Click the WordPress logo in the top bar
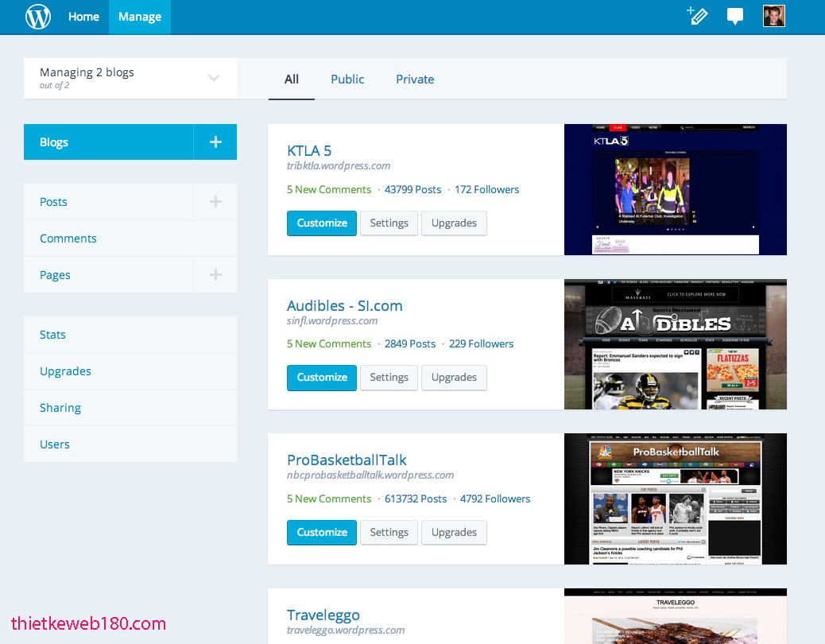Screen dimensions: 825x644 point(37,16)
